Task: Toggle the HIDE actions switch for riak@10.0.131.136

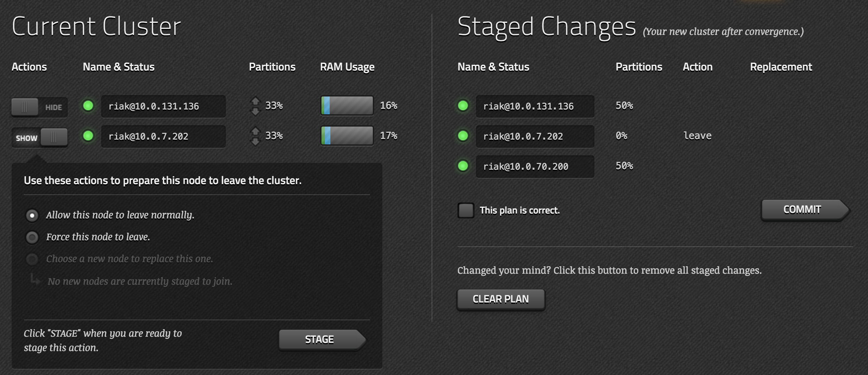Action: pyautogui.click(x=39, y=107)
